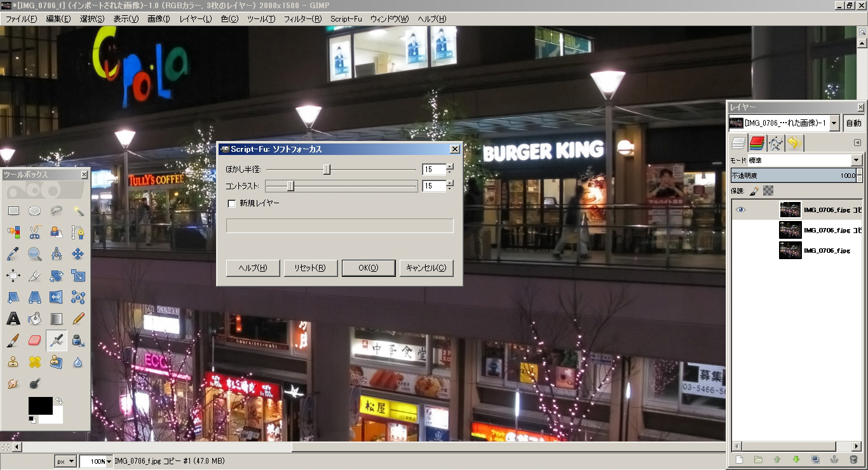This screenshot has width=868, height=470.
Task: Delete layer using trash icon in Layers panel
Action: click(x=853, y=459)
